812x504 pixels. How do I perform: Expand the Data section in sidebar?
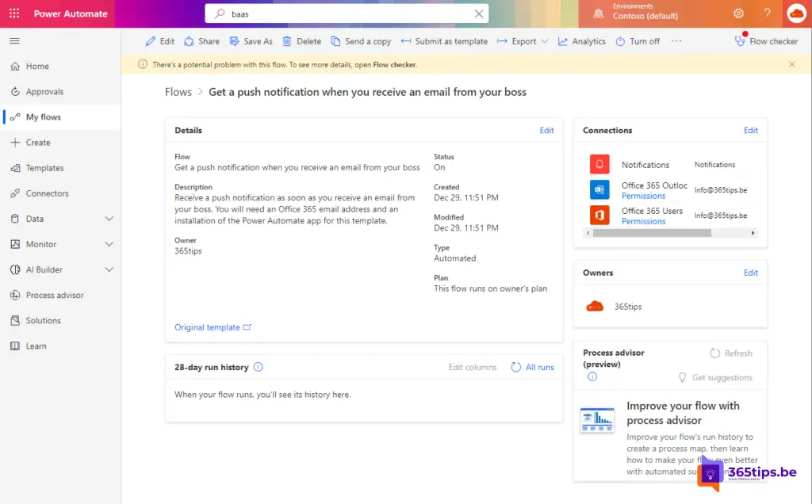(109, 219)
